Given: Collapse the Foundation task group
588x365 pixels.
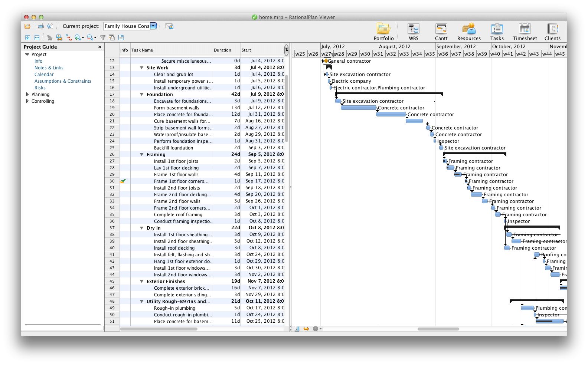Looking at the screenshot, I should (x=141, y=95).
